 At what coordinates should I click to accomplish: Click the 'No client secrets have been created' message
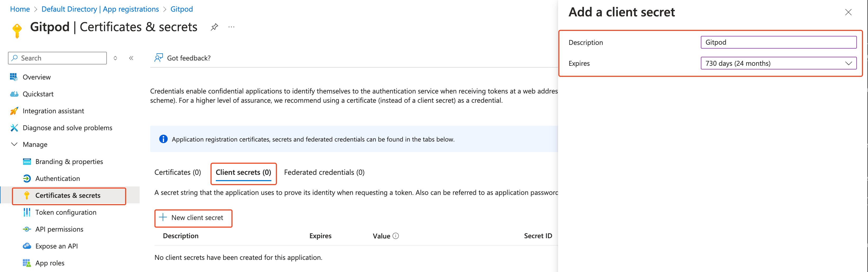[238, 257]
